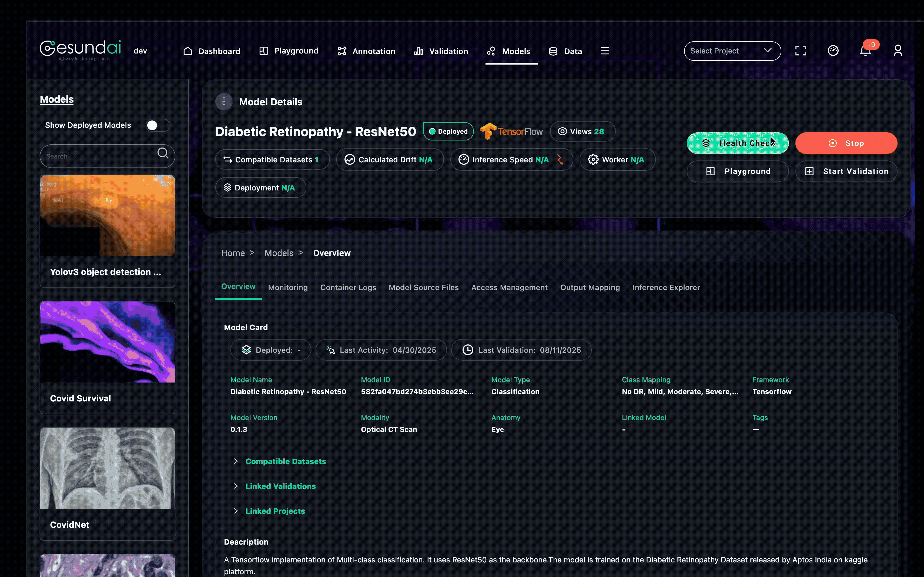Click the Dashboard home icon
Viewport: 924px width, 577px height.
point(188,51)
